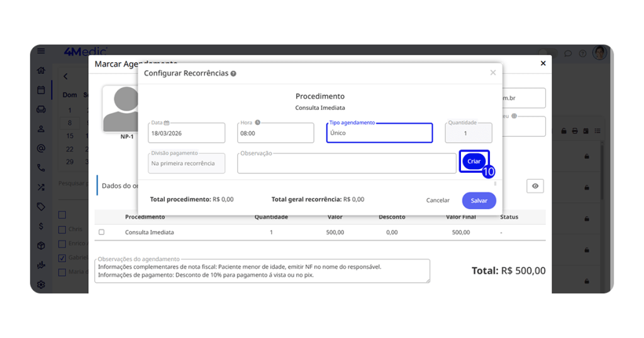644x338 pixels.
Task: Close the Configurar Recorrências dialog
Action: click(x=492, y=73)
